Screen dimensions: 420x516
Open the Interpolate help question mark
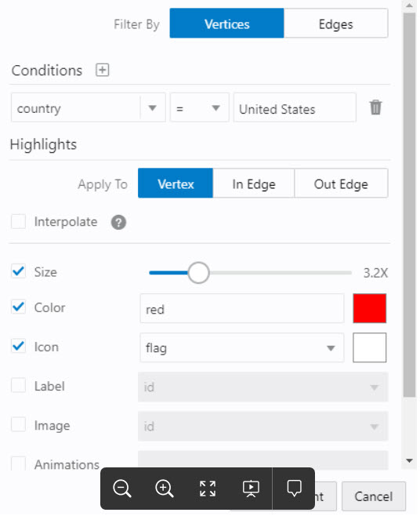pyautogui.click(x=118, y=223)
